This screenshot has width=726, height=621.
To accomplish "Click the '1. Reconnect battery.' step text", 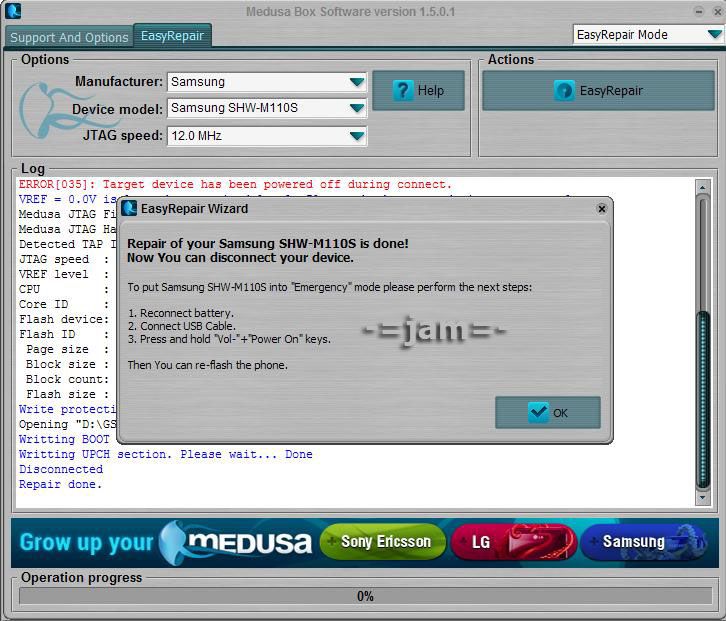I will (x=181, y=313).
